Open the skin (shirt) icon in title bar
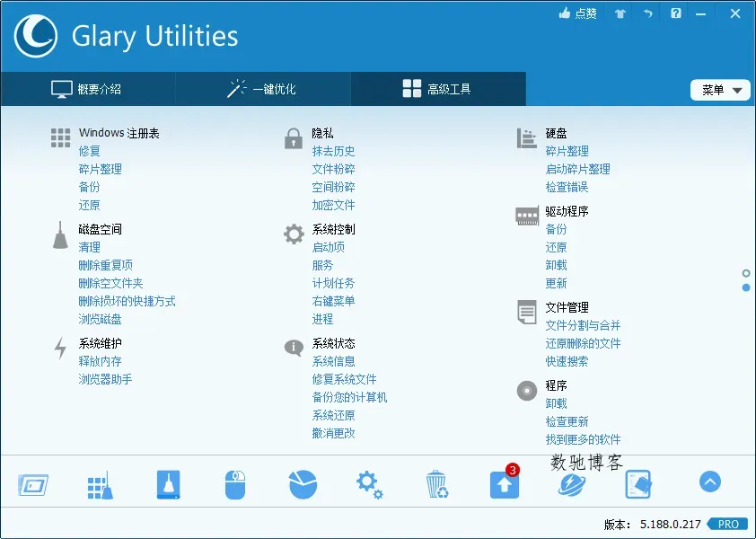756x539 pixels. click(x=620, y=13)
